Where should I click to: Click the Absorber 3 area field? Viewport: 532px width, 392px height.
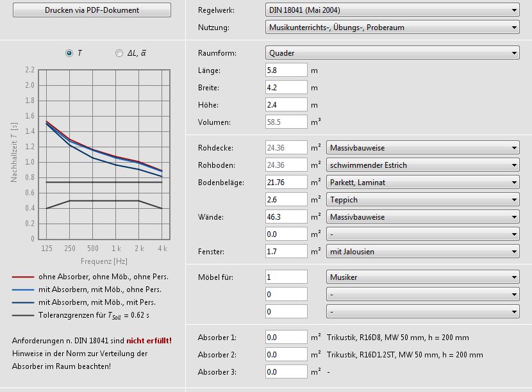tap(287, 372)
